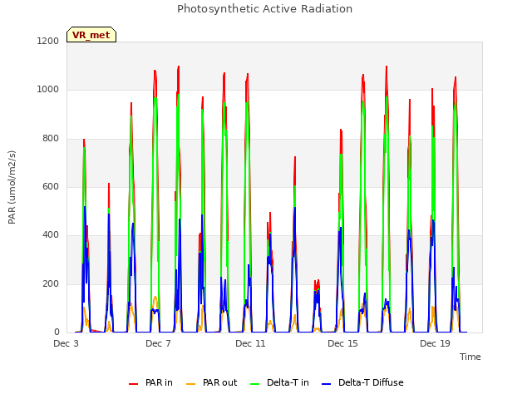Click the orange PAR out legend swatch

click(190, 384)
